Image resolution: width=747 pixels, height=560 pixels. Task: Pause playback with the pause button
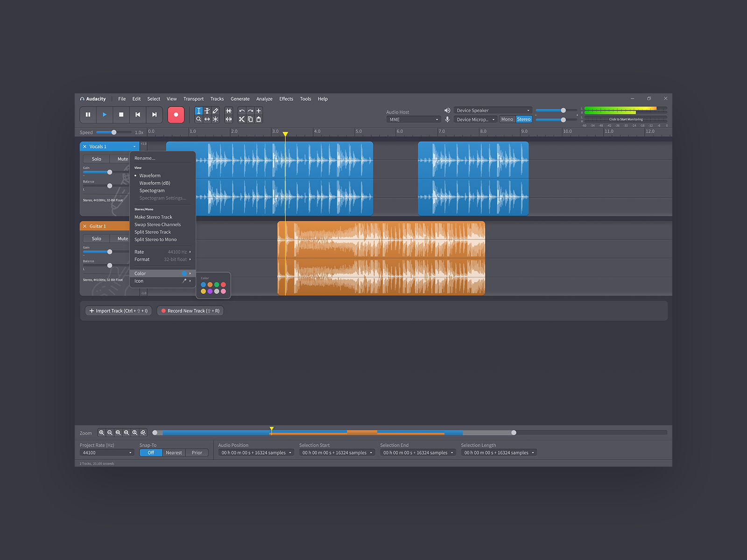(x=88, y=115)
